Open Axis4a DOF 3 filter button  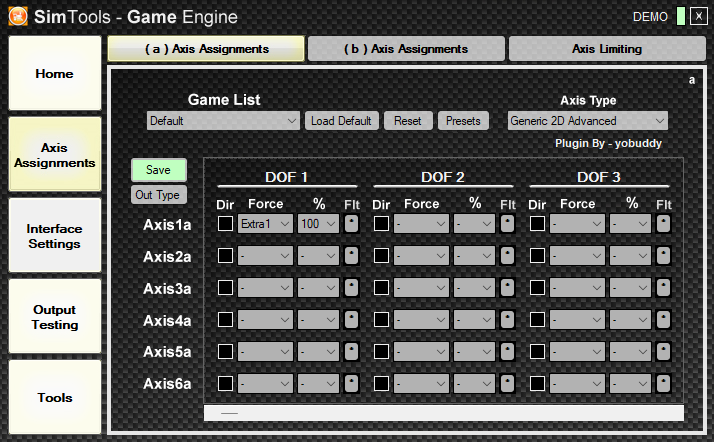coord(663,320)
